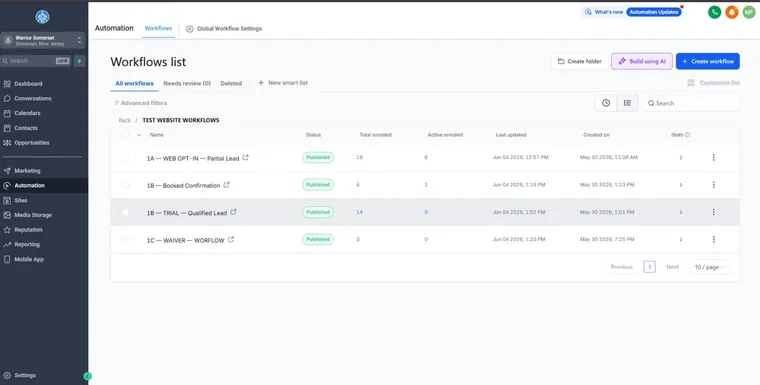Open Settings at sidebar bottom
The width and height of the screenshot is (760, 385).
click(x=25, y=375)
